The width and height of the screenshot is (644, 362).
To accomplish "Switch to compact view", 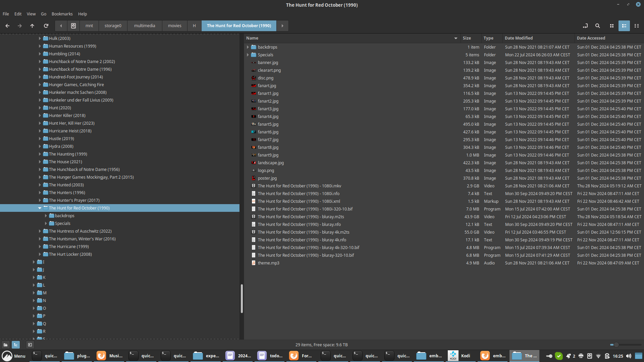I will tap(636, 26).
